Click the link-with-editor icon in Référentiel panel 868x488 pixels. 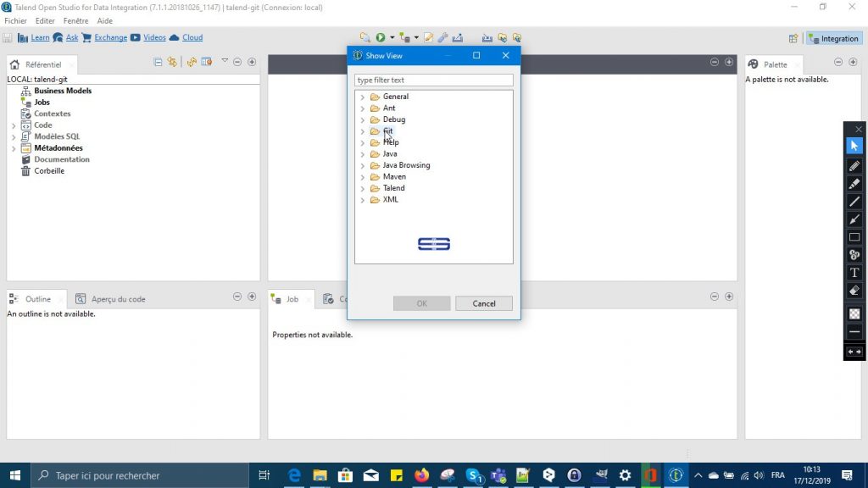coord(172,62)
